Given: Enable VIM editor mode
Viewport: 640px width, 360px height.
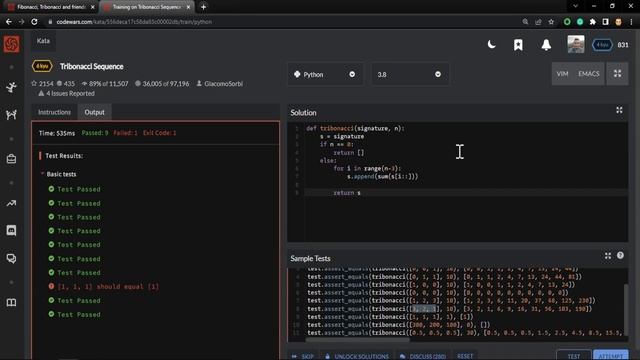Looking at the screenshot, I should [x=562, y=74].
